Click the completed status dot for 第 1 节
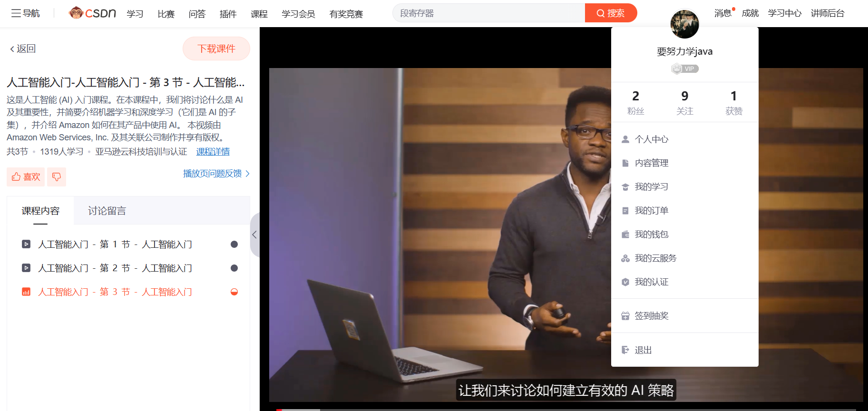The height and width of the screenshot is (411, 868). click(234, 245)
